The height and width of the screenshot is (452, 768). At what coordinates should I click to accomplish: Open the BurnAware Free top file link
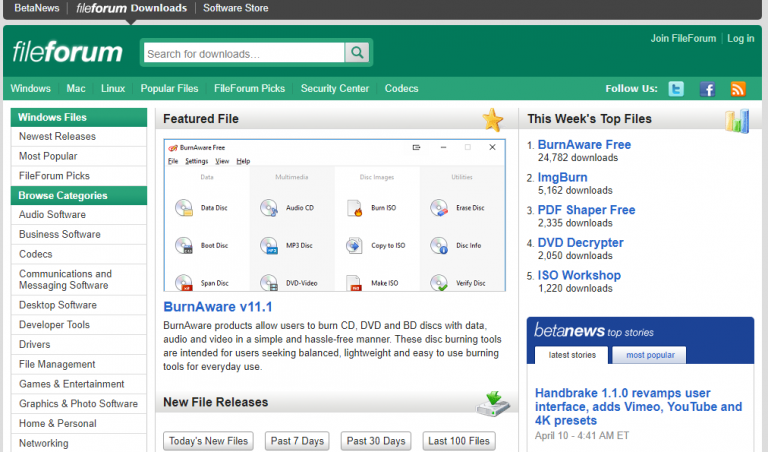(584, 145)
